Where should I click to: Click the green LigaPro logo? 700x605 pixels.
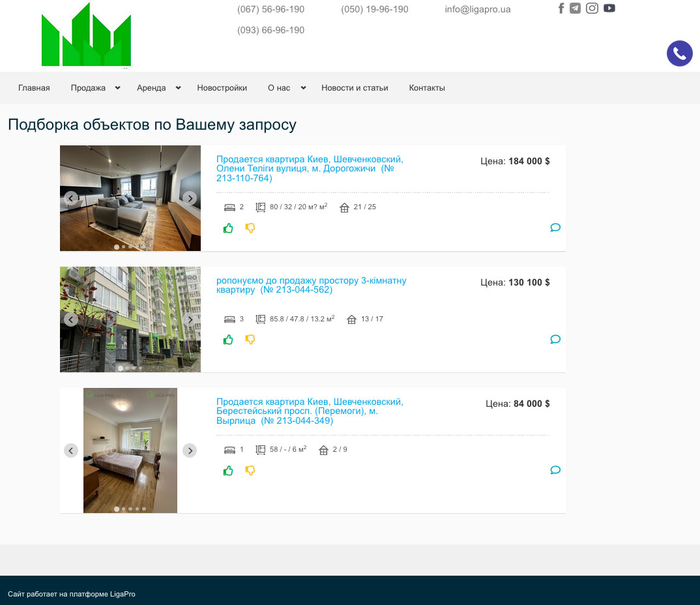tap(86, 35)
